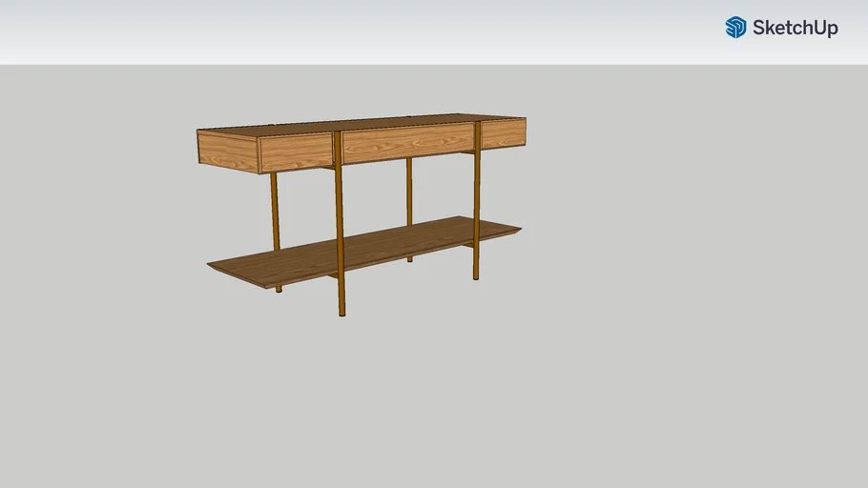Select the left drawer front panel
868x488 pixels.
[296, 152]
